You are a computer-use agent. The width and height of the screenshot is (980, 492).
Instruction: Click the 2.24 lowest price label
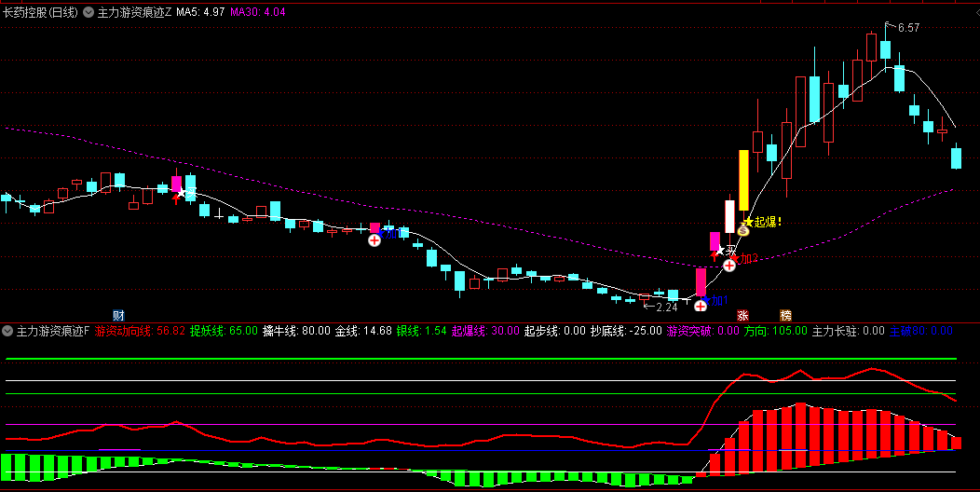tap(667, 307)
